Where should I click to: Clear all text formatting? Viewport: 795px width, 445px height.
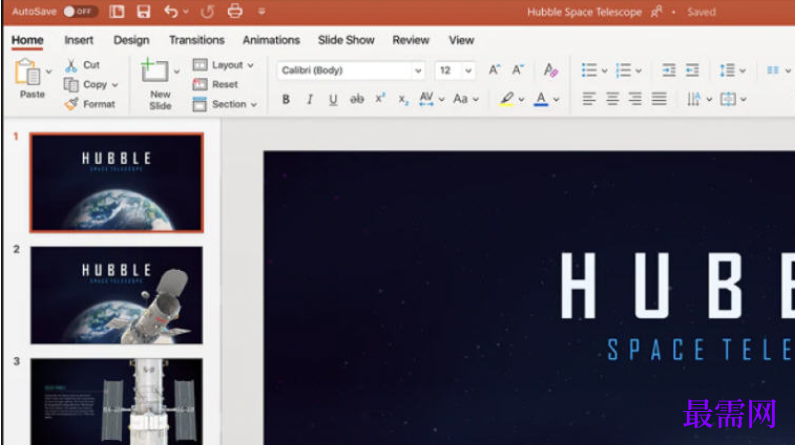coord(550,70)
